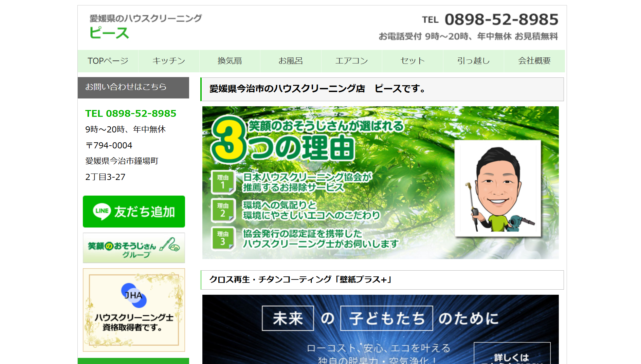Open the 笑顔のおそうじさんグループ banner
This screenshot has height=364, width=641.
(134, 248)
